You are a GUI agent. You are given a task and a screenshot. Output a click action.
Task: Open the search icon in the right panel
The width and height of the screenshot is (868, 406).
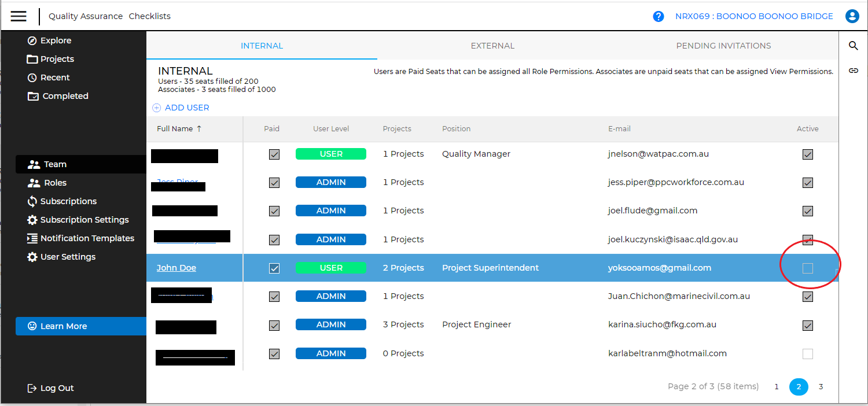click(x=853, y=46)
